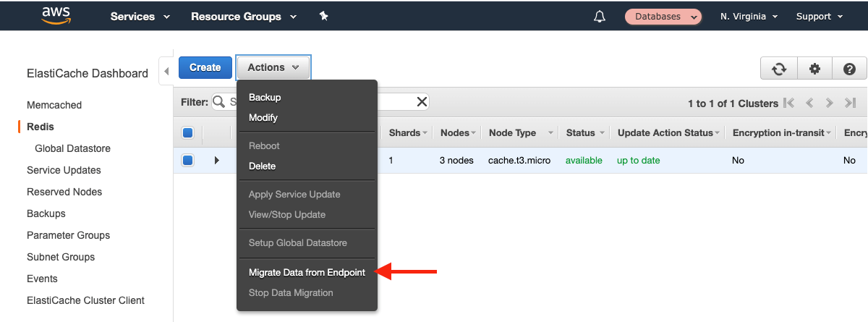Open Parameter Groups in the sidebar
Image resolution: width=868 pixels, height=322 pixels.
(x=69, y=235)
